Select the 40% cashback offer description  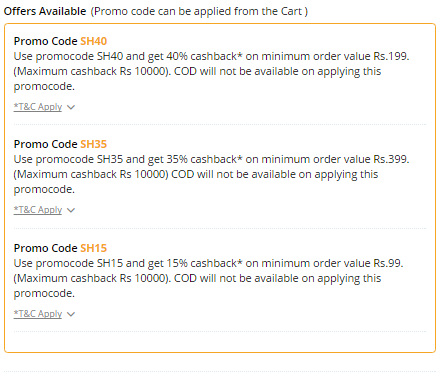coord(211,71)
